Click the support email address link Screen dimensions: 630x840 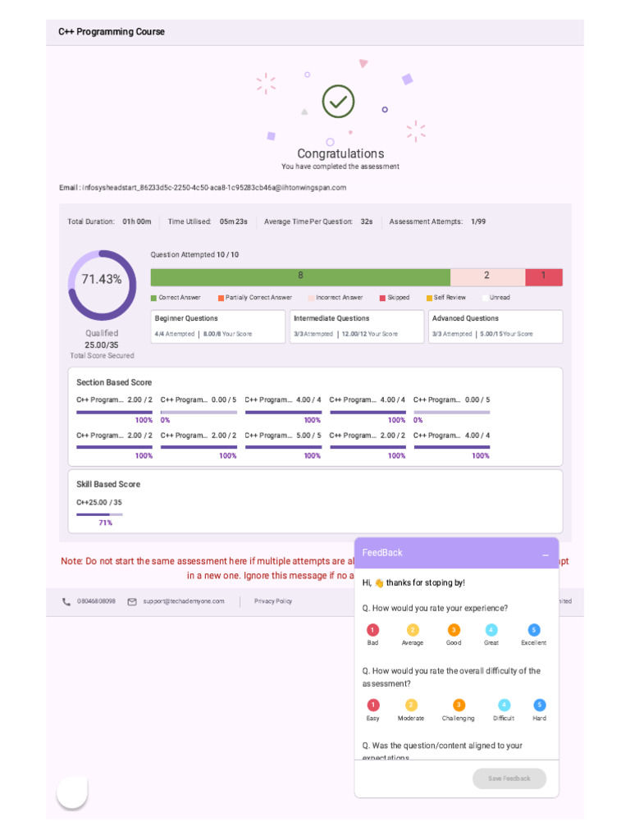[184, 601]
